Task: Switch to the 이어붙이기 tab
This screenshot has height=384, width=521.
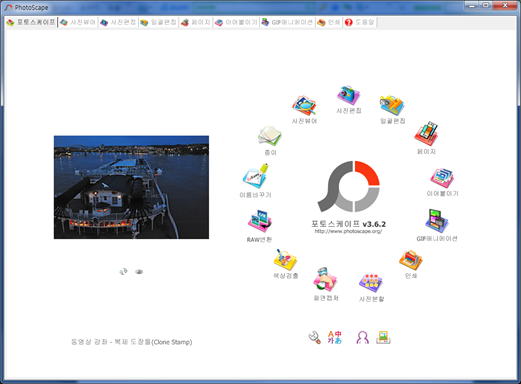Action: point(236,22)
